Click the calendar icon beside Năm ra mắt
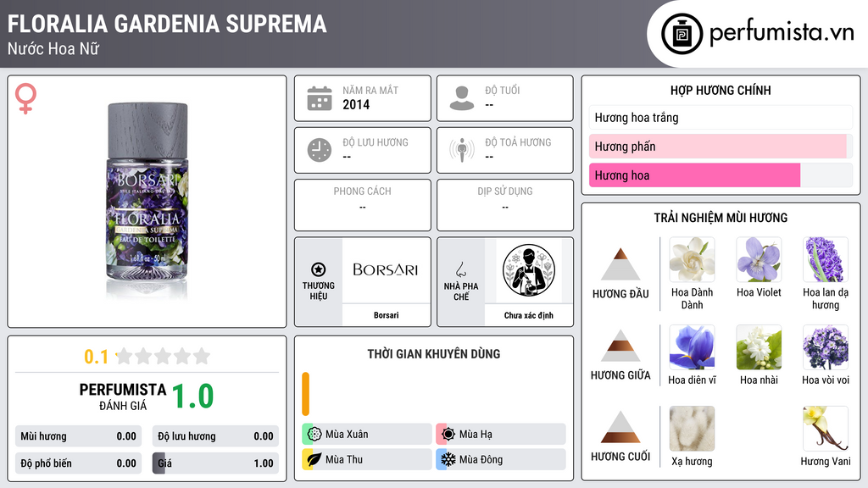This screenshot has height=488, width=868. 320,98
